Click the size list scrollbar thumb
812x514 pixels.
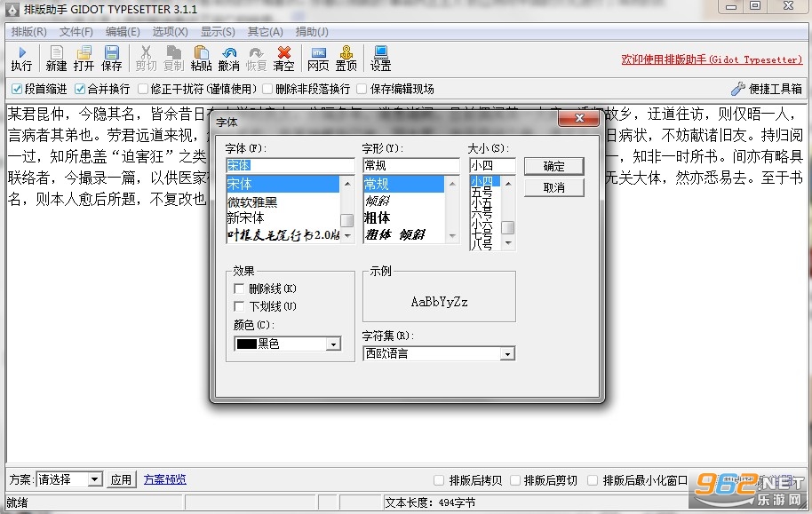point(508,227)
